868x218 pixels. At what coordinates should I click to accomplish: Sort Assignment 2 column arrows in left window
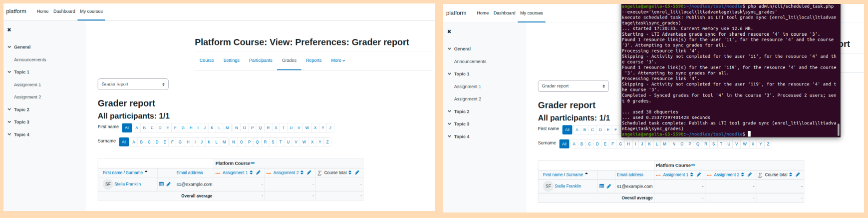(302, 172)
